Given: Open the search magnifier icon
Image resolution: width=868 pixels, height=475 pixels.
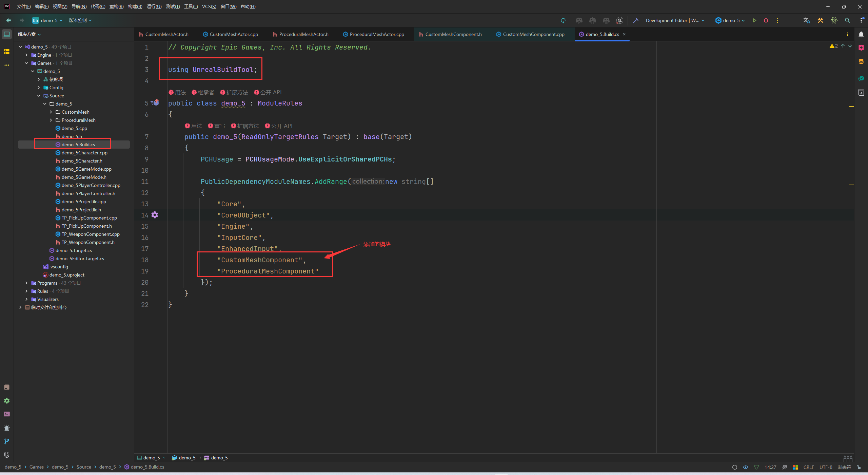Looking at the screenshot, I should [x=847, y=20].
